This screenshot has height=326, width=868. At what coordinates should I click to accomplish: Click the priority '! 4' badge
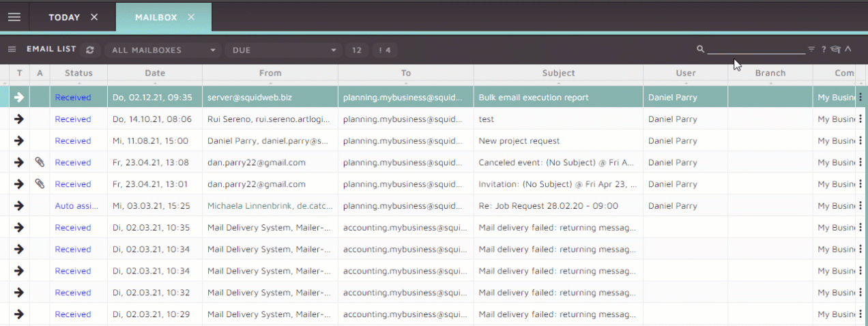(386, 50)
